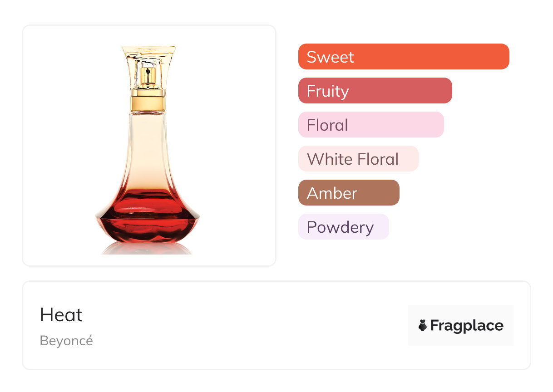Pick the lavender Powdery accord bar
The width and height of the screenshot is (553, 392).
(x=344, y=227)
